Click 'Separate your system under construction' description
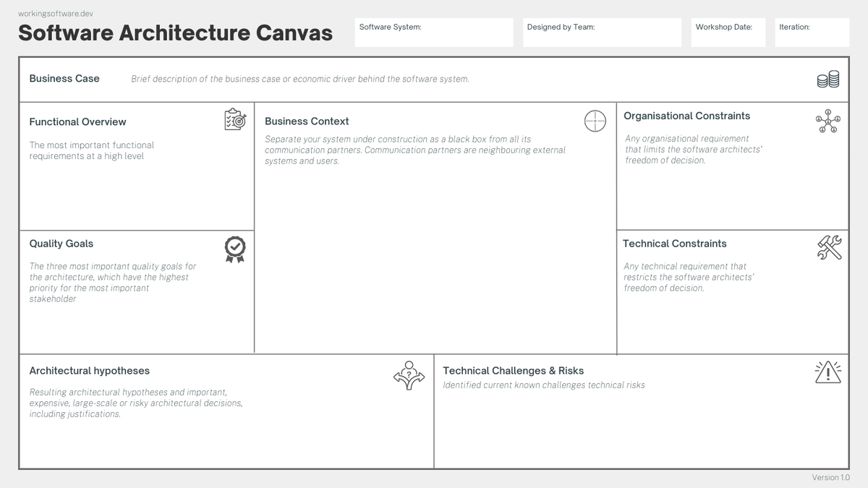Image resolution: width=868 pixels, height=488 pixels. pyautogui.click(x=415, y=150)
